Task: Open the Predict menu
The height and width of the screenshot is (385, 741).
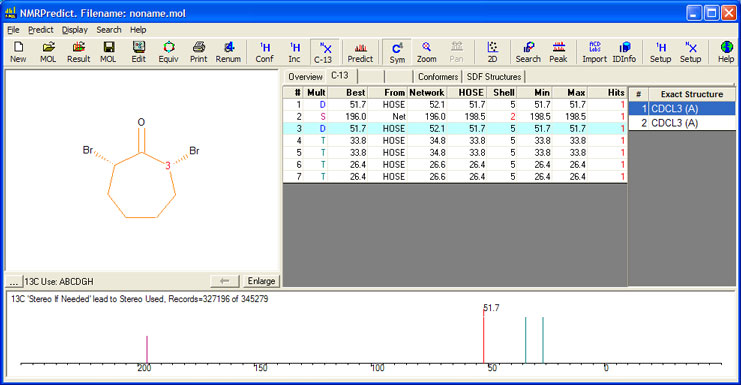Action: pos(40,30)
